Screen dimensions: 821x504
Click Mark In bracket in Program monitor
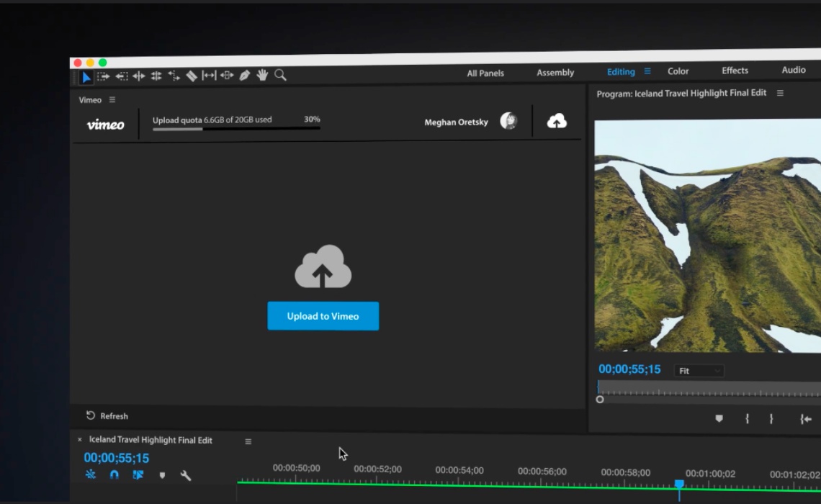[x=748, y=419]
